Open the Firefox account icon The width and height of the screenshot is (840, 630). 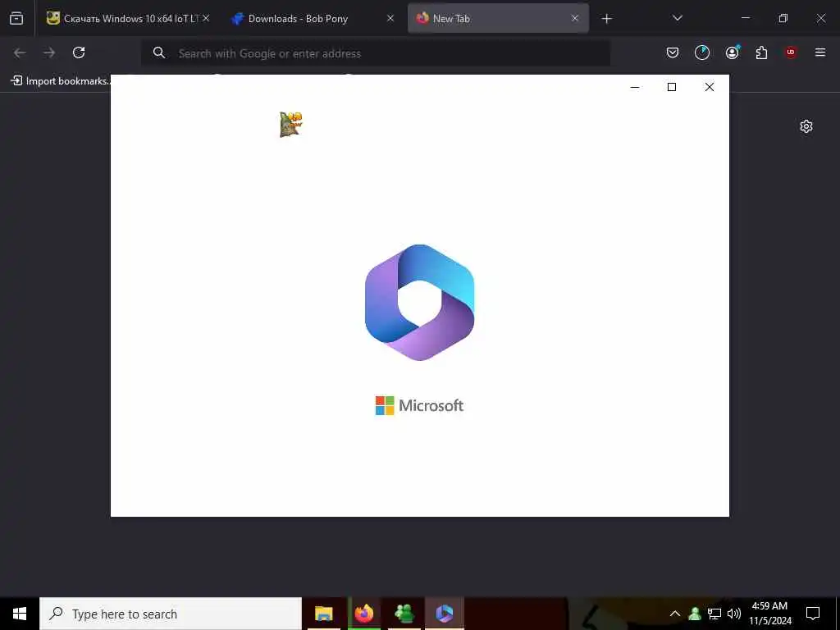[732, 52]
